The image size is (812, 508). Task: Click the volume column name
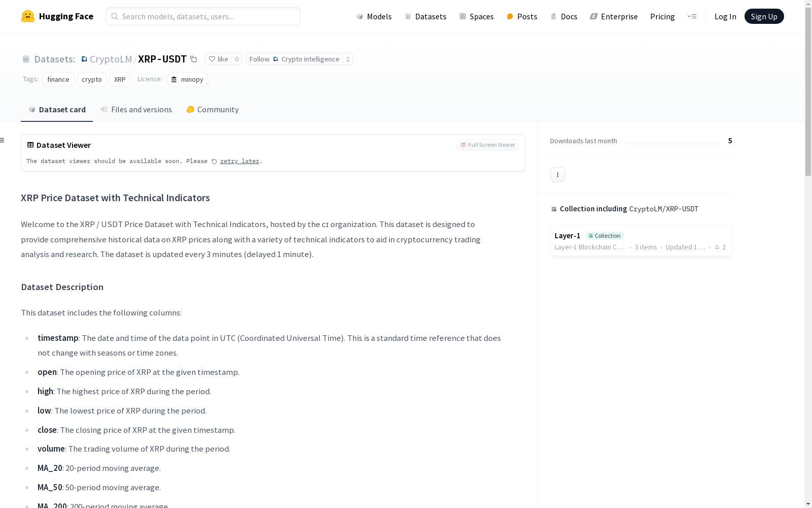point(51,449)
